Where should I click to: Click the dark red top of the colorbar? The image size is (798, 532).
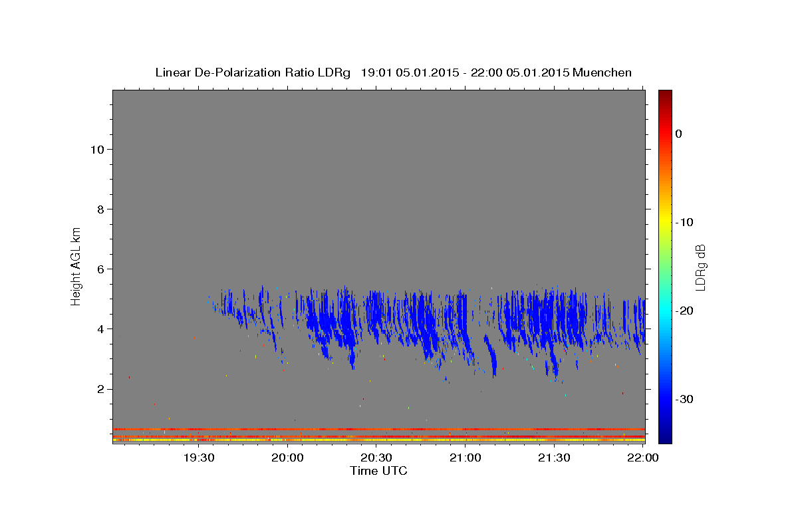click(665, 96)
